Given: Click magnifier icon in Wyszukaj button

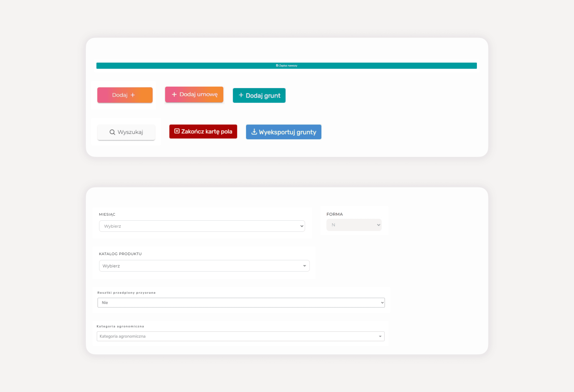Looking at the screenshot, I should coord(112,132).
